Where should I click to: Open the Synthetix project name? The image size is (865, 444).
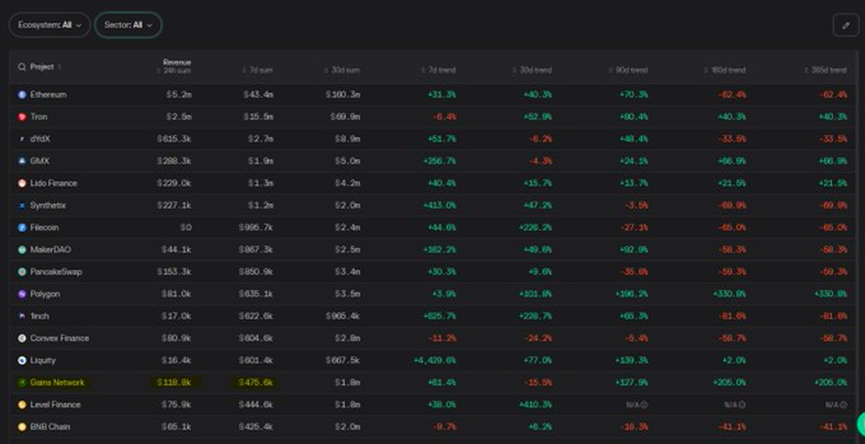pos(48,205)
